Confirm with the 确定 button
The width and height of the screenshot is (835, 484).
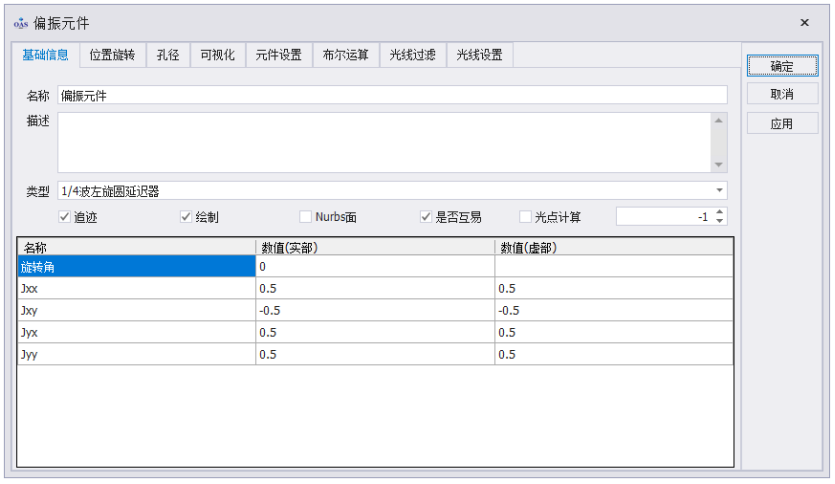pos(782,66)
